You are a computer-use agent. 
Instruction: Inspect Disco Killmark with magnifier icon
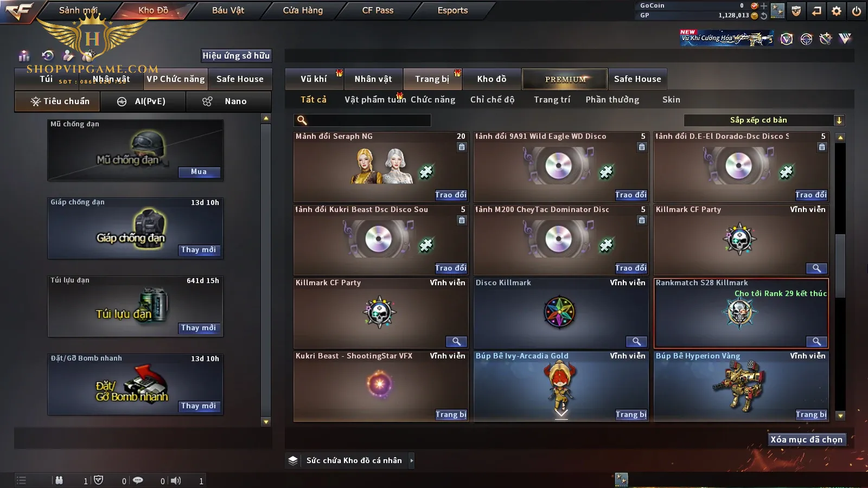636,342
